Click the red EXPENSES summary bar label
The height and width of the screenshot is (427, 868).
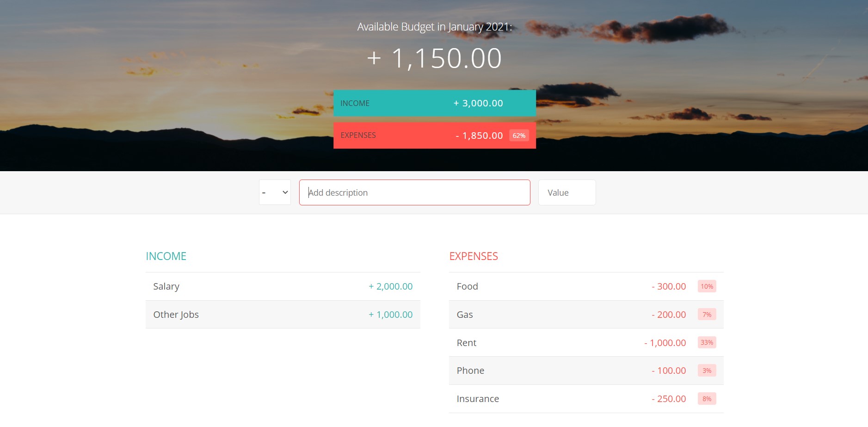coord(358,135)
